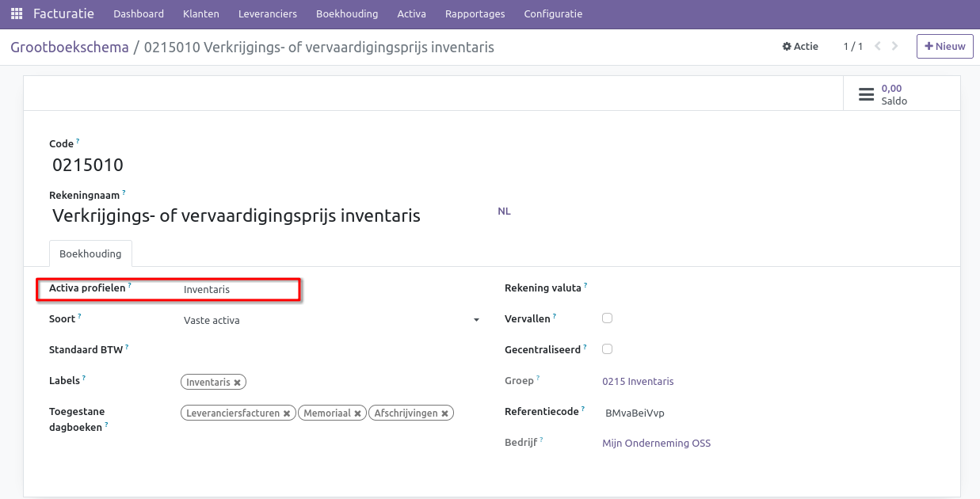Remove the Memoriaal journal tag

tap(357, 413)
